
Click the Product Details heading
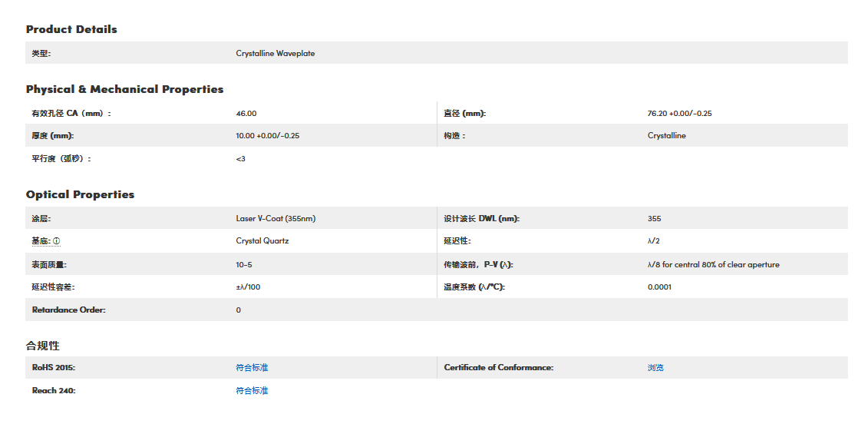(71, 29)
